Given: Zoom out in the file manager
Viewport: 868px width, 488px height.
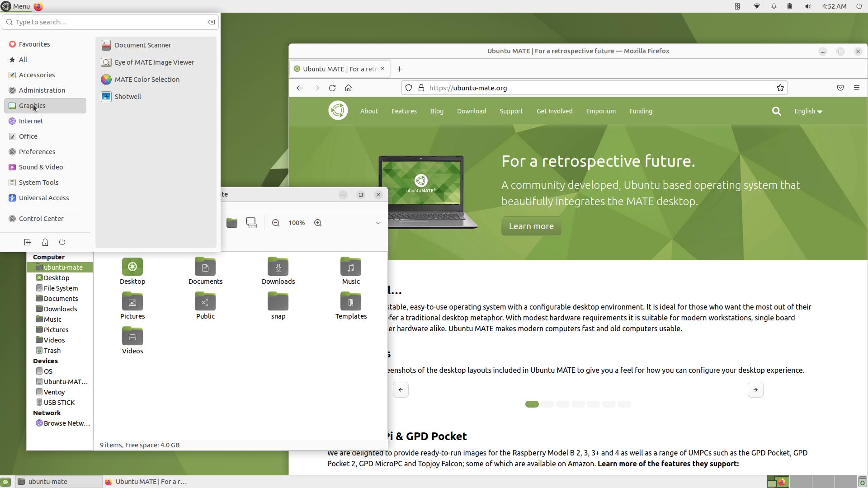Looking at the screenshot, I should (276, 223).
